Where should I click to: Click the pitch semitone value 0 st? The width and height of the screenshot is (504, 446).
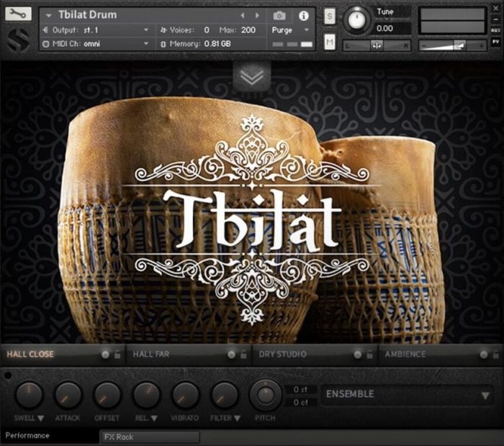300,389
